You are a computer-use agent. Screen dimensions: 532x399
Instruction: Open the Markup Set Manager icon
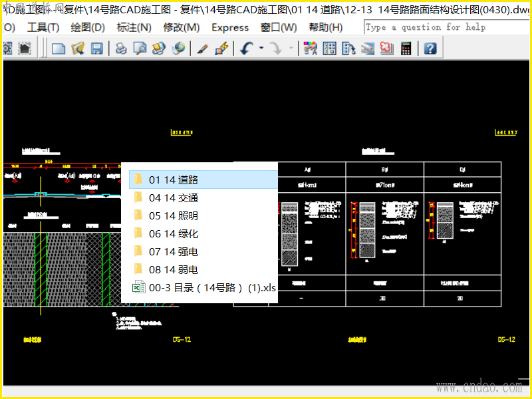(x=387, y=49)
